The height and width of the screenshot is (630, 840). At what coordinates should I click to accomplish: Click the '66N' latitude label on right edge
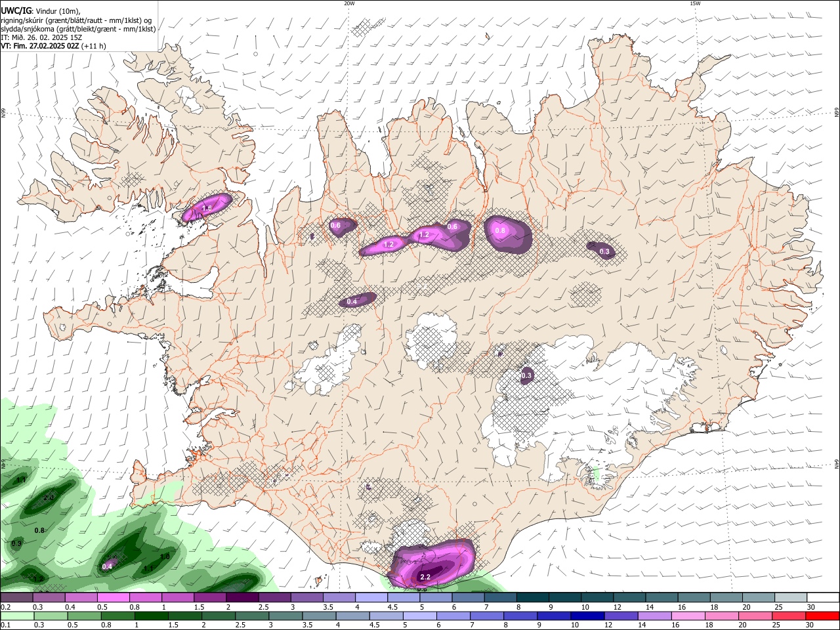tap(837, 114)
